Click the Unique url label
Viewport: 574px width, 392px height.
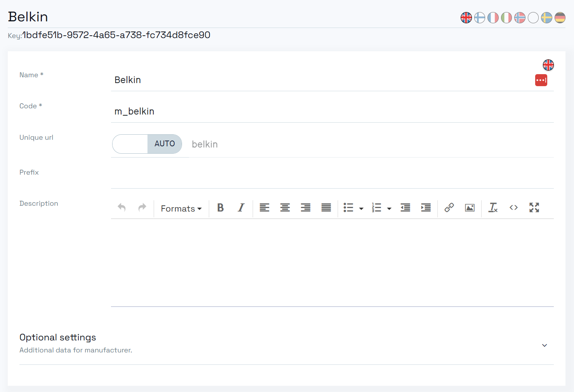point(36,137)
